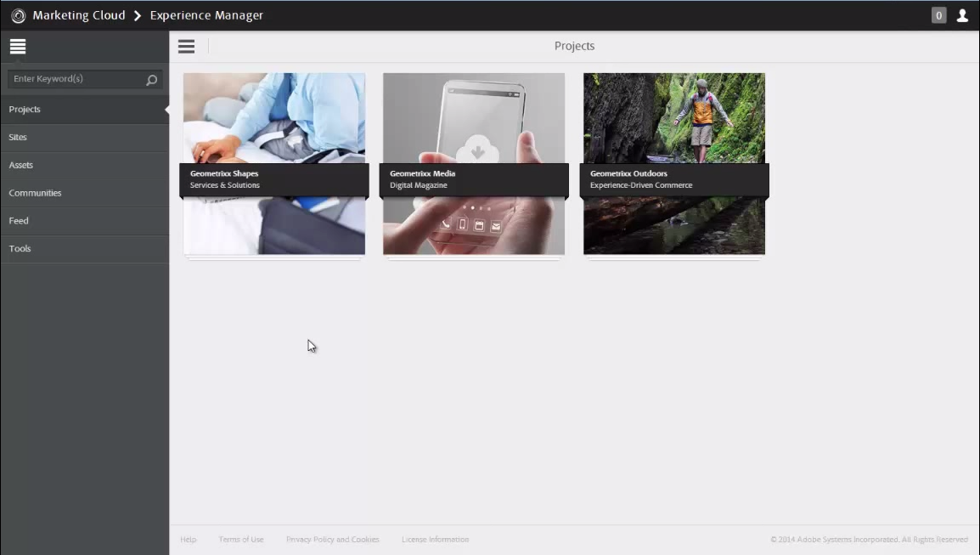
Task: Toggle the dark left rail hamburger menu
Action: click(18, 47)
